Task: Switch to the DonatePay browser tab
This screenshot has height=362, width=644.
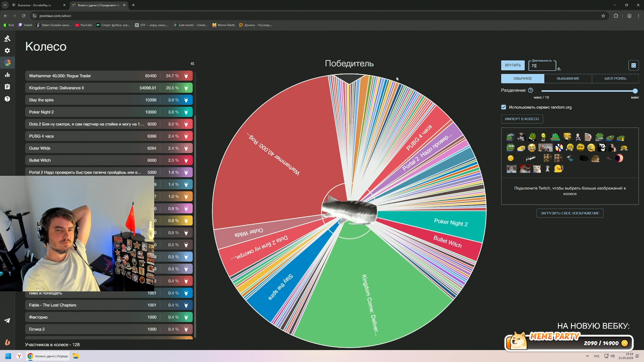Action: click(x=39, y=5)
